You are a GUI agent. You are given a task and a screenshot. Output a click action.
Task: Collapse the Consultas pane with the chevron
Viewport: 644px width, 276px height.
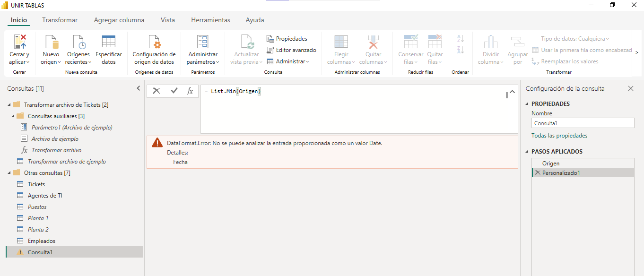coord(139,88)
